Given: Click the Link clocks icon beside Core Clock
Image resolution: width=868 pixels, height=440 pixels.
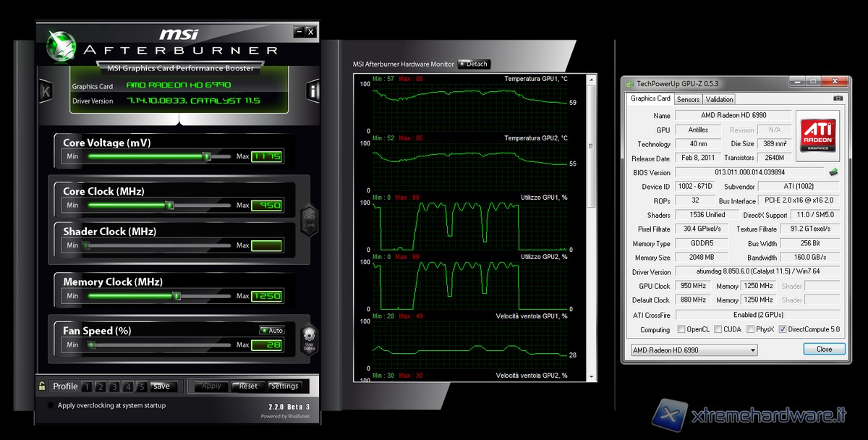Looking at the screenshot, I should tap(309, 218).
